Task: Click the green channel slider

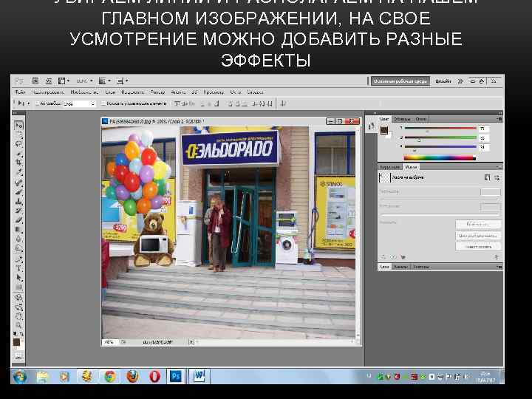Action: pyautogui.click(x=440, y=137)
